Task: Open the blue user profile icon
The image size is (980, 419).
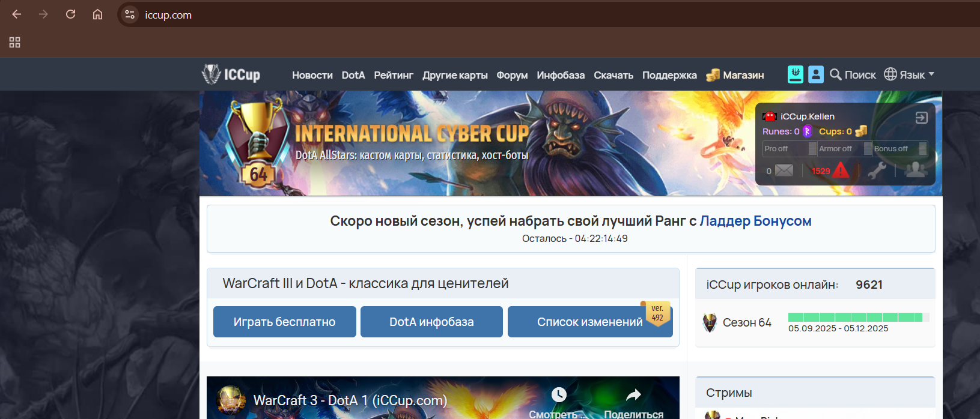Action: (x=816, y=74)
